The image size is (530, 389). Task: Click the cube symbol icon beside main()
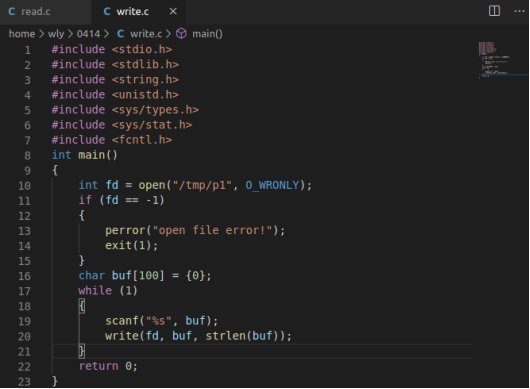point(182,34)
